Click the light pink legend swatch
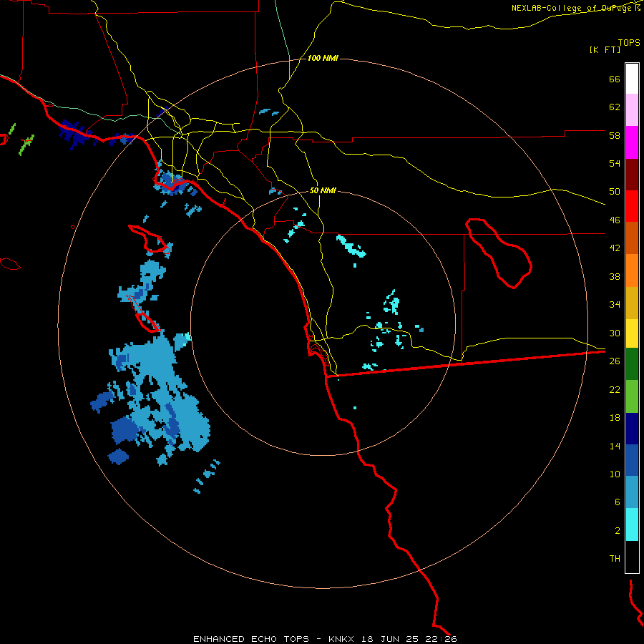 tap(632, 110)
